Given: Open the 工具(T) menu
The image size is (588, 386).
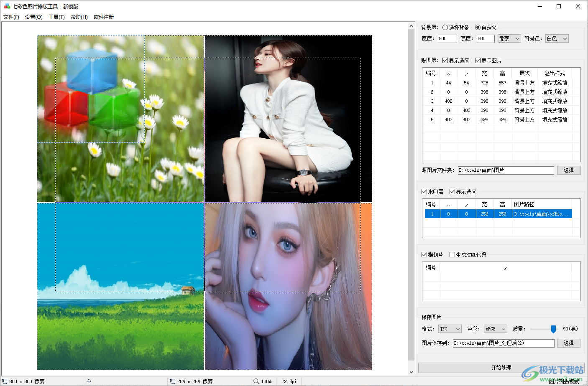Looking at the screenshot, I should pyautogui.click(x=56, y=17).
